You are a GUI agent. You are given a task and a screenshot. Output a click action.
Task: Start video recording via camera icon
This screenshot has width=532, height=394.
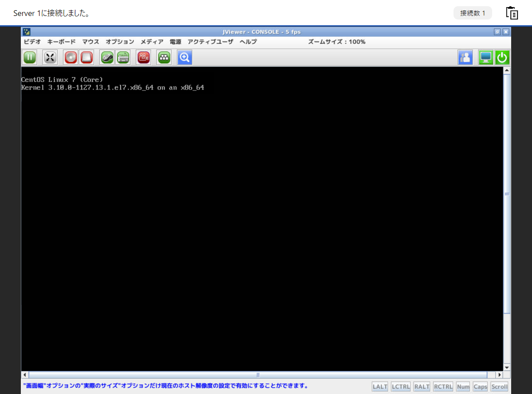[143, 57]
